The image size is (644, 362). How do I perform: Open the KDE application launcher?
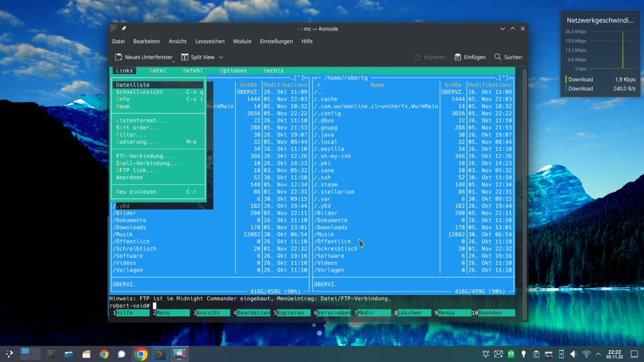tap(9, 354)
